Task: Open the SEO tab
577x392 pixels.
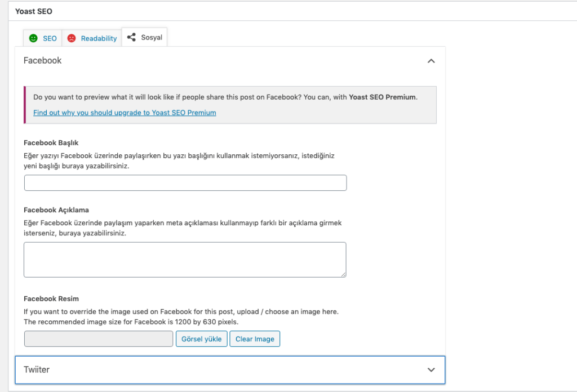Action: click(x=43, y=38)
